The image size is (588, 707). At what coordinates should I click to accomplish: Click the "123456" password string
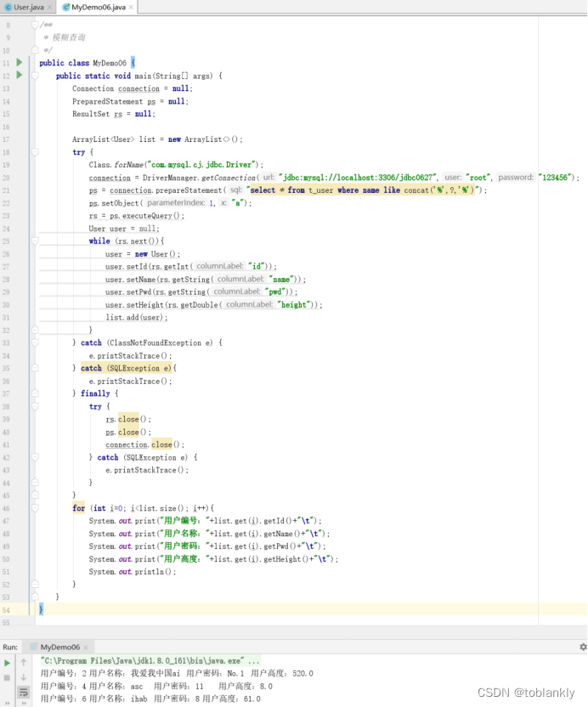(x=556, y=178)
